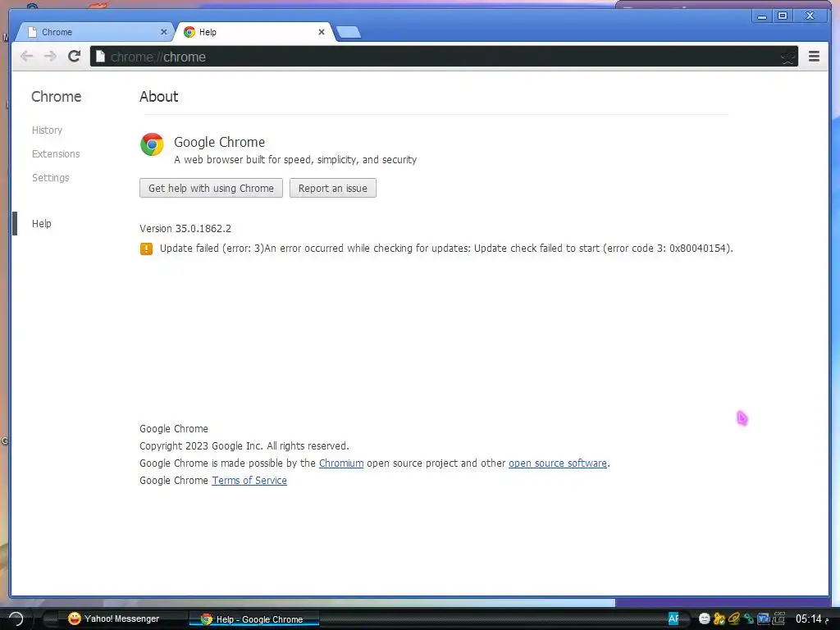Click the Chrome heading in sidebar
840x630 pixels.
pyautogui.click(x=57, y=97)
